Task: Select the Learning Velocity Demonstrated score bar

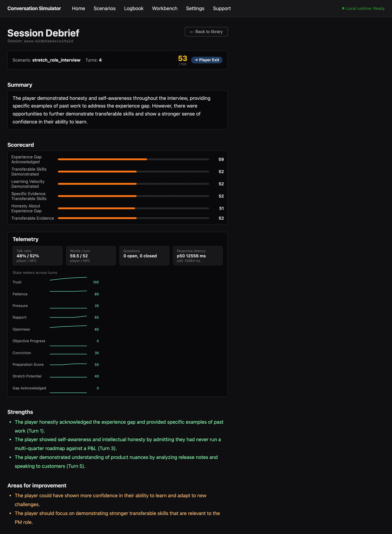Action: [x=134, y=184]
